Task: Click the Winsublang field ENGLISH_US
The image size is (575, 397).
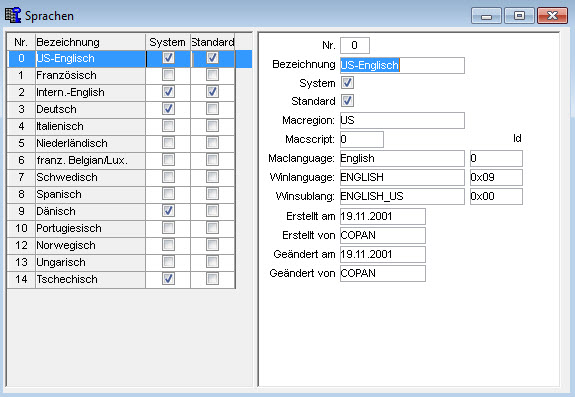Action: (402, 196)
